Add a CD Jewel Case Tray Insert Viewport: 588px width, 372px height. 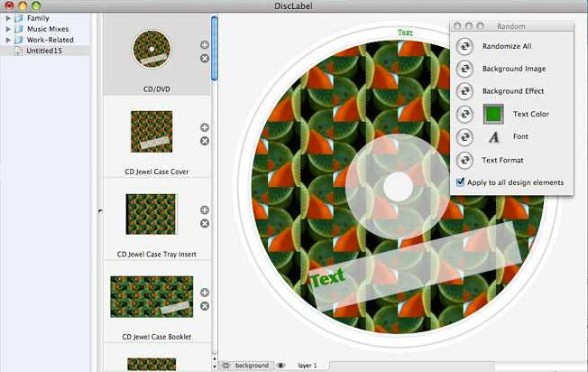(205, 210)
